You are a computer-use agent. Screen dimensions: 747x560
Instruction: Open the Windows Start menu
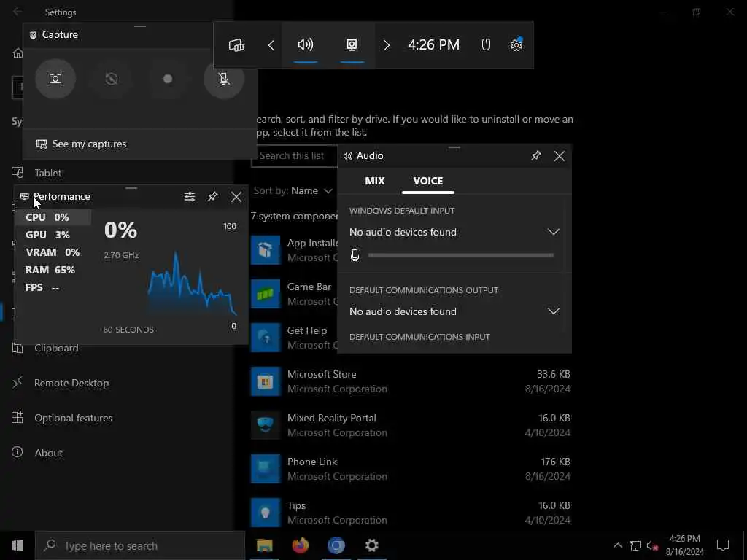click(18, 545)
